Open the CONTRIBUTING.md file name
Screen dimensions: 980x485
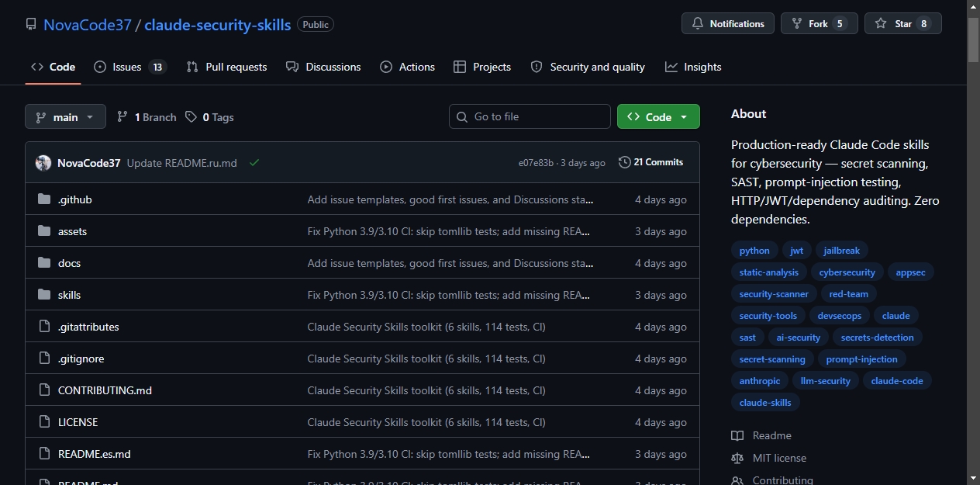point(105,390)
